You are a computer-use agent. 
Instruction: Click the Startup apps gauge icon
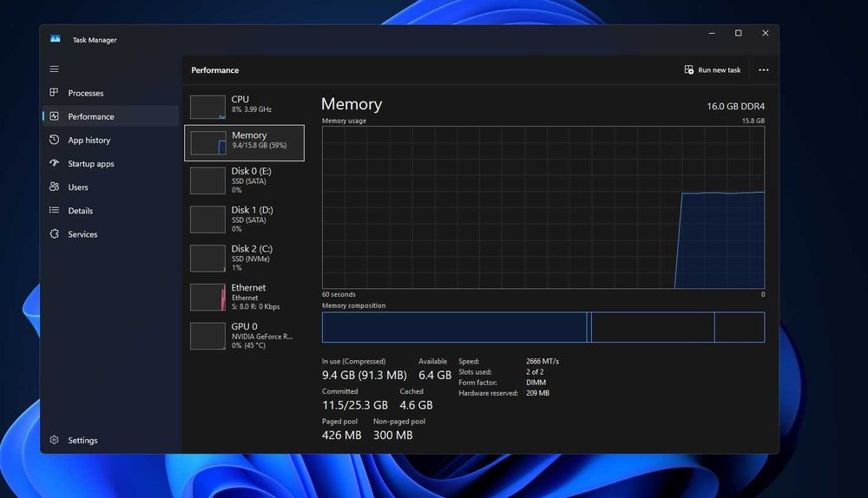(54, 163)
